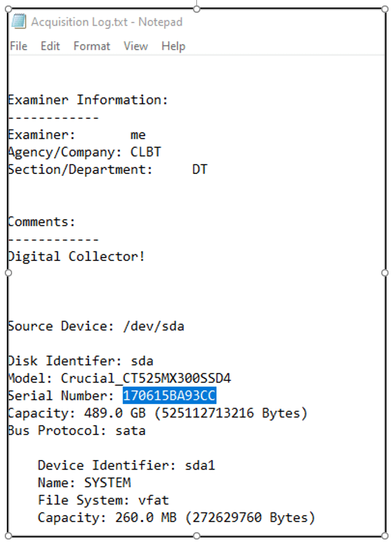392x547 pixels.
Task: Open the File menu
Action: pyautogui.click(x=18, y=46)
